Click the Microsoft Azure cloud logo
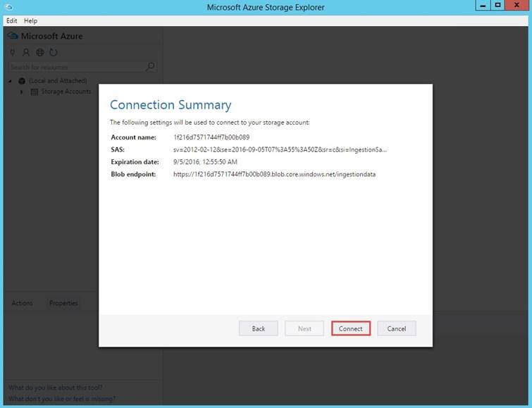The image size is (532, 408). 13,36
